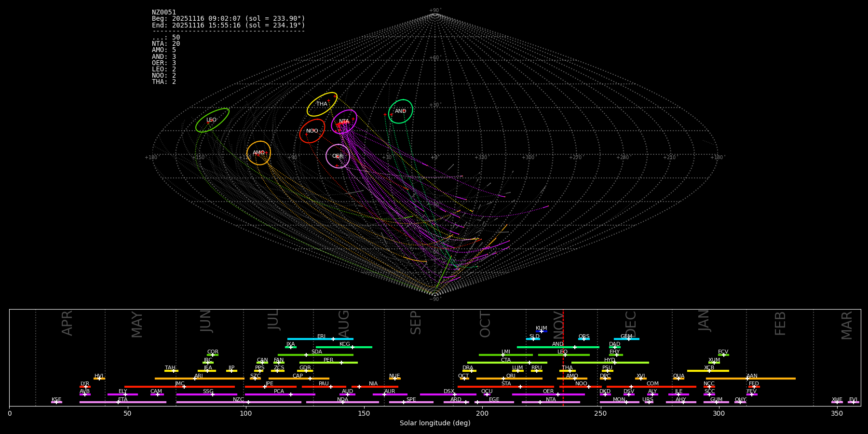868x434 pixels.
Task: Select the ORI shower bar in timeline
Action: (509, 379)
